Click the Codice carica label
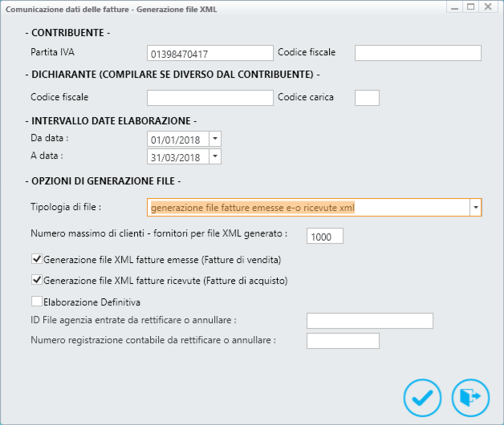 [x=306, y=97]
